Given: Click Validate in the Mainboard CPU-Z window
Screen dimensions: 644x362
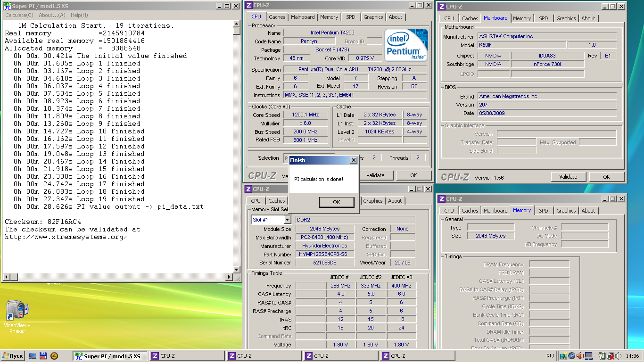Looking at the screenshot, I should click(568, 177).
